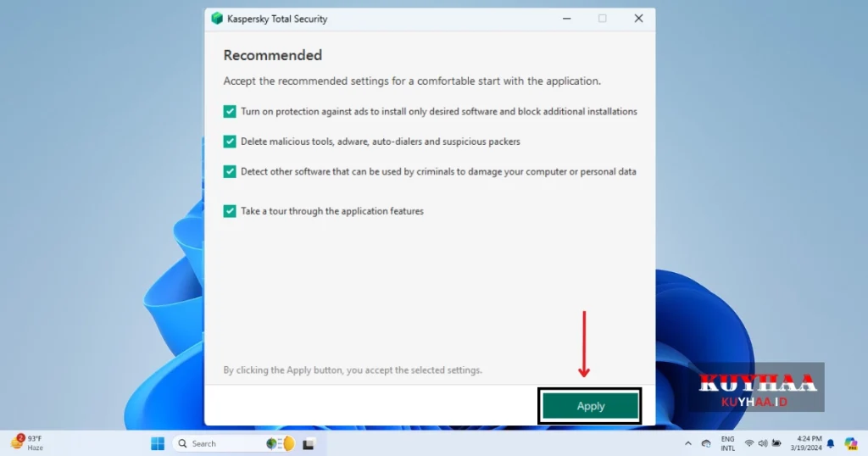Open Copilot icon in taskbar corner

pos(851,443)
